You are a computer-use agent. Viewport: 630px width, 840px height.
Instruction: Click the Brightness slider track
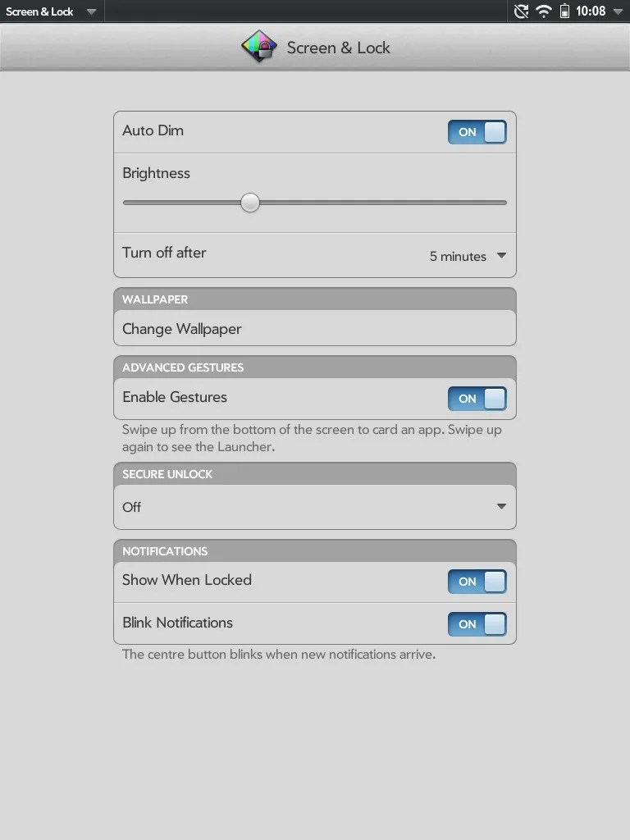tap(249, 202)
